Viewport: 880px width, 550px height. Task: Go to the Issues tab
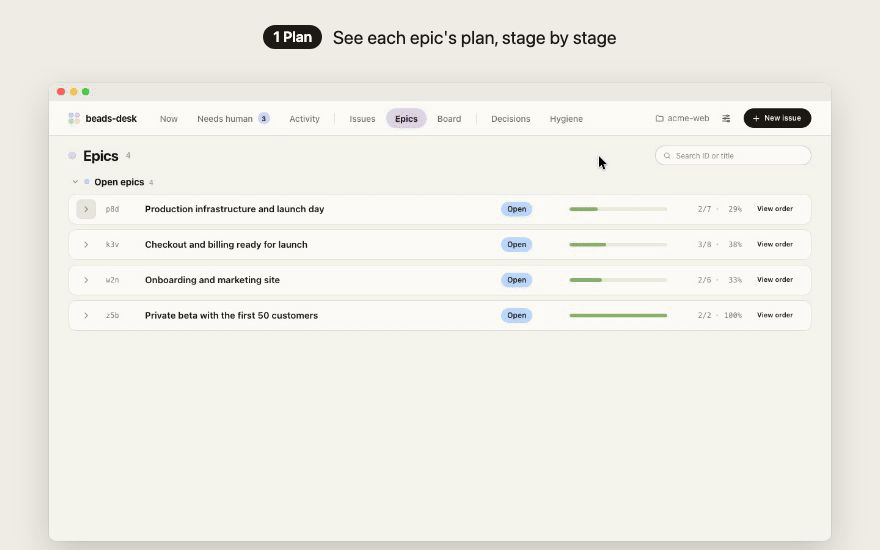(x=362, y=119)
